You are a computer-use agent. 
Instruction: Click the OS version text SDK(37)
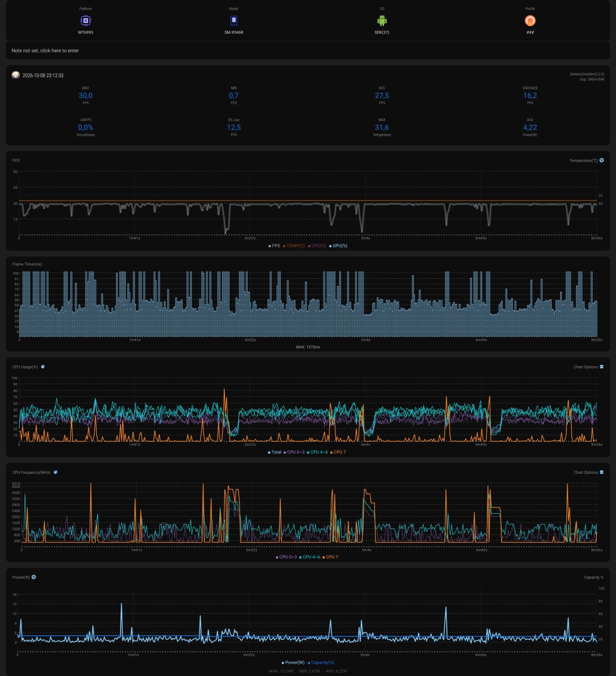click(382, 32)
